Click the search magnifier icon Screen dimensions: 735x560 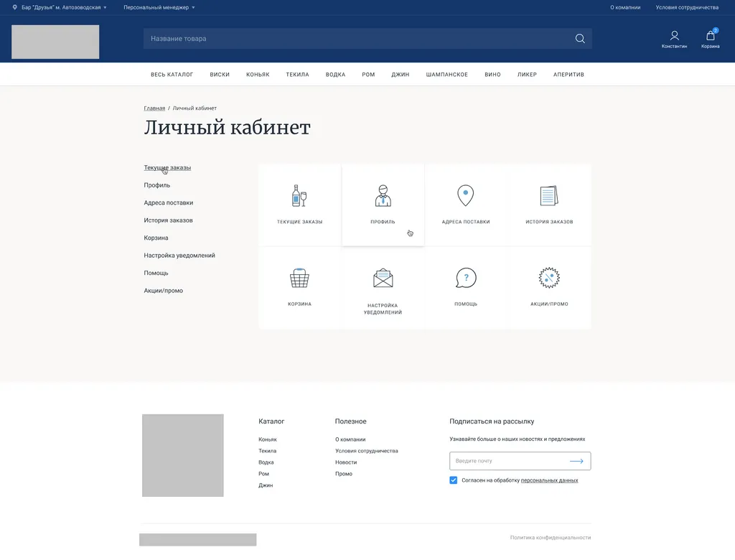pos(579,39)
